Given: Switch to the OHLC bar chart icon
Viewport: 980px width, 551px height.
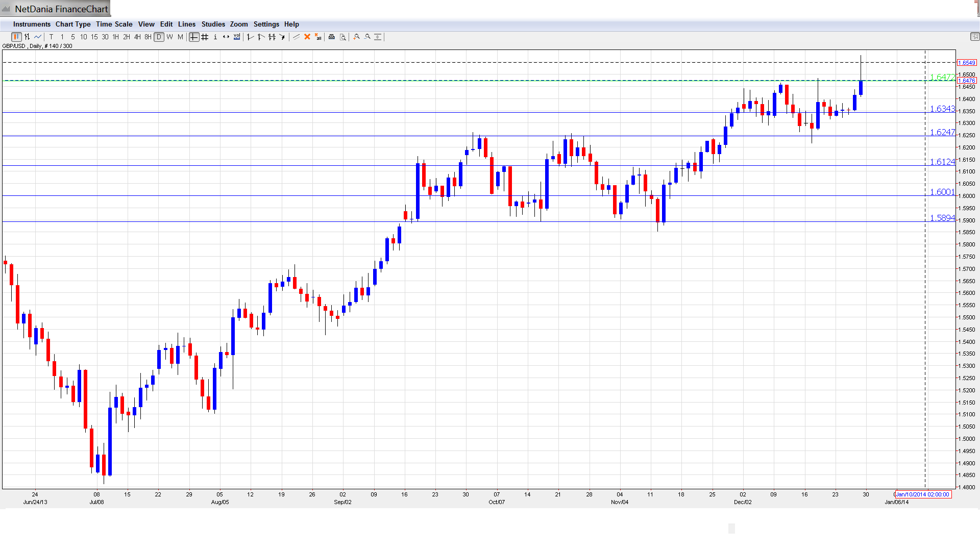Looking at the screenshot, I should pyautogui.click(x=27, y=37).
